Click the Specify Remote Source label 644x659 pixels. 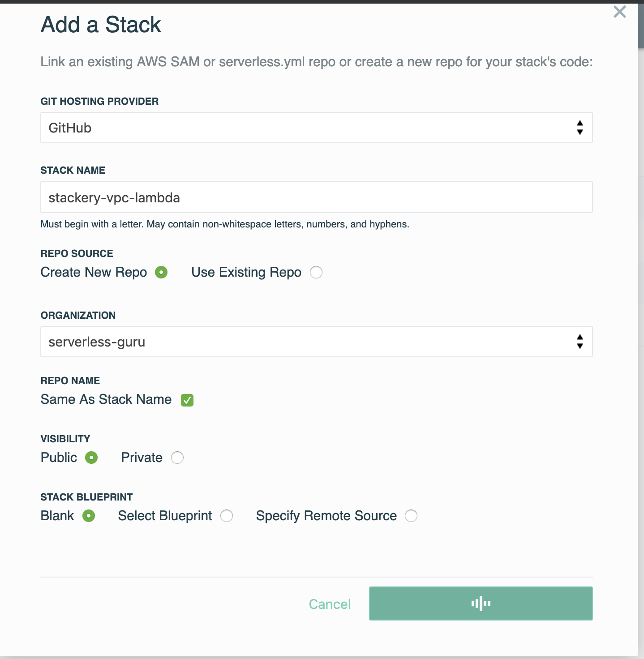tap(326, 516)
